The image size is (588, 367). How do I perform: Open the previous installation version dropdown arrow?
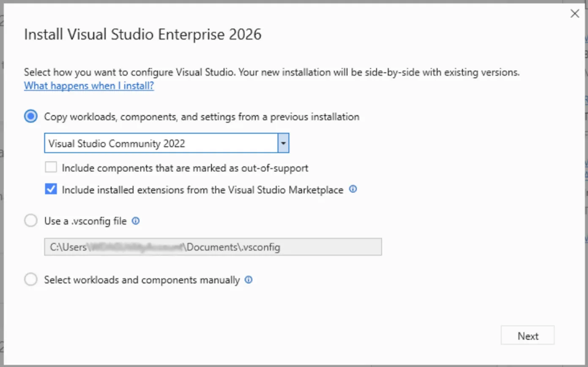pos(283,143)
